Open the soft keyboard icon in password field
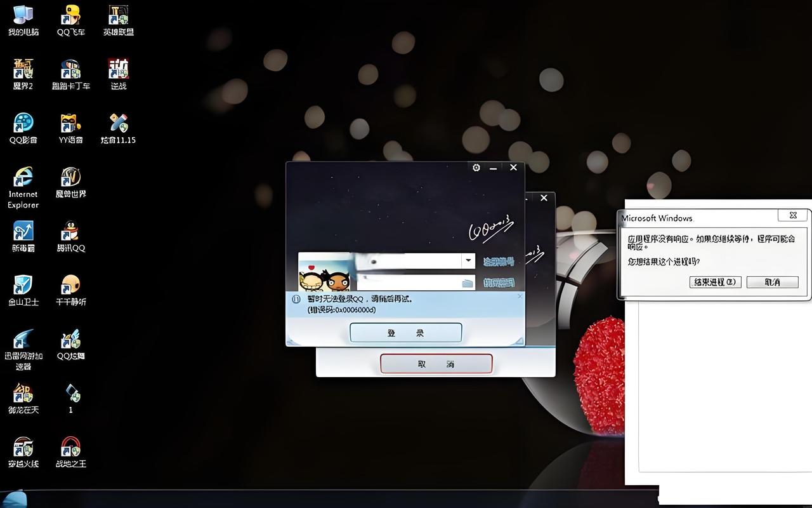Viewport: 812px width, 508px height. pyautogui.click(x=468, y=283)
